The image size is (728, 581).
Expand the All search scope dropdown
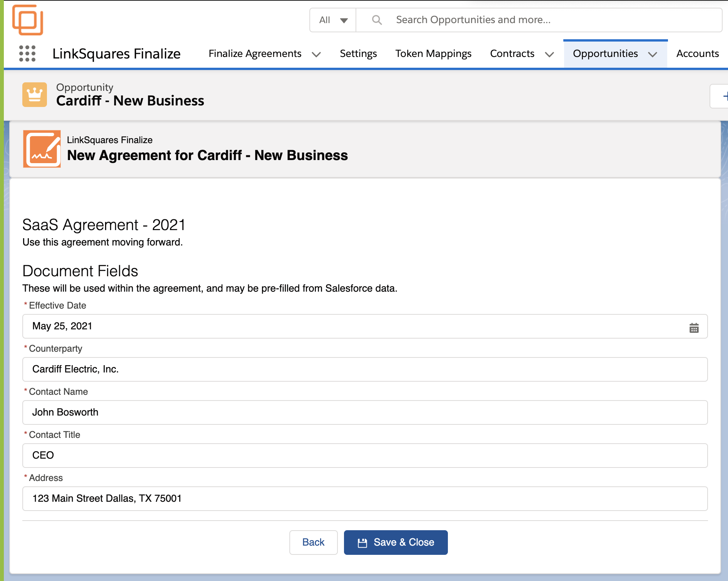pyautogui.click(x=333, y=20)
